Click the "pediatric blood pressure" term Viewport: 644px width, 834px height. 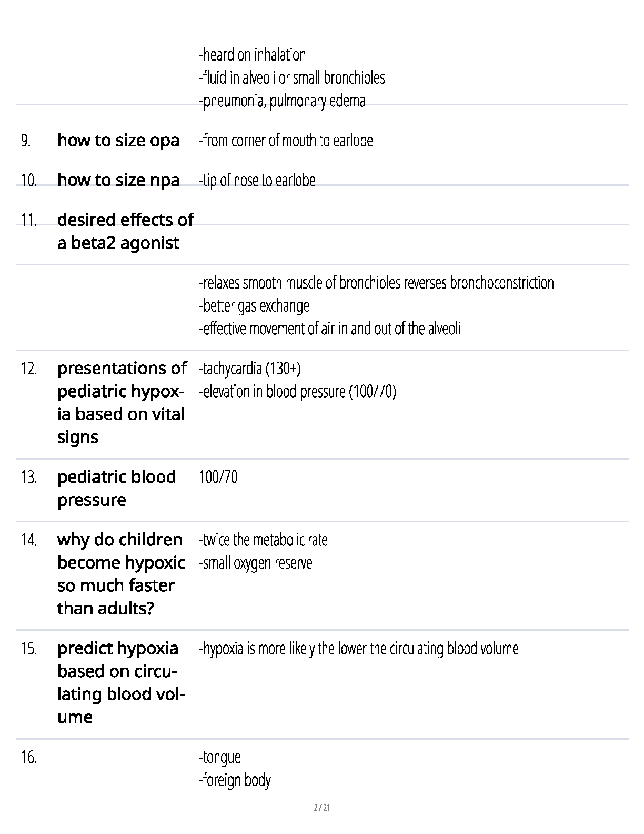coord(116,488)
